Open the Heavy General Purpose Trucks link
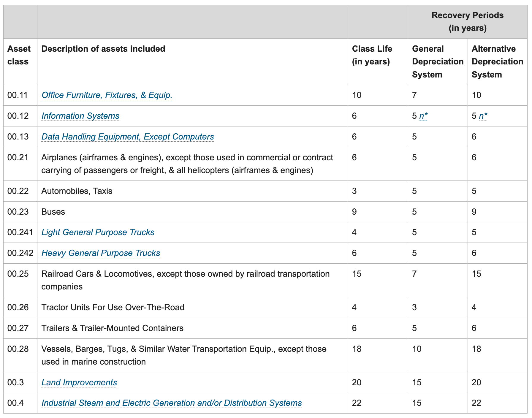The width and height of the screenshot is (532, 418). coord(101,253)
